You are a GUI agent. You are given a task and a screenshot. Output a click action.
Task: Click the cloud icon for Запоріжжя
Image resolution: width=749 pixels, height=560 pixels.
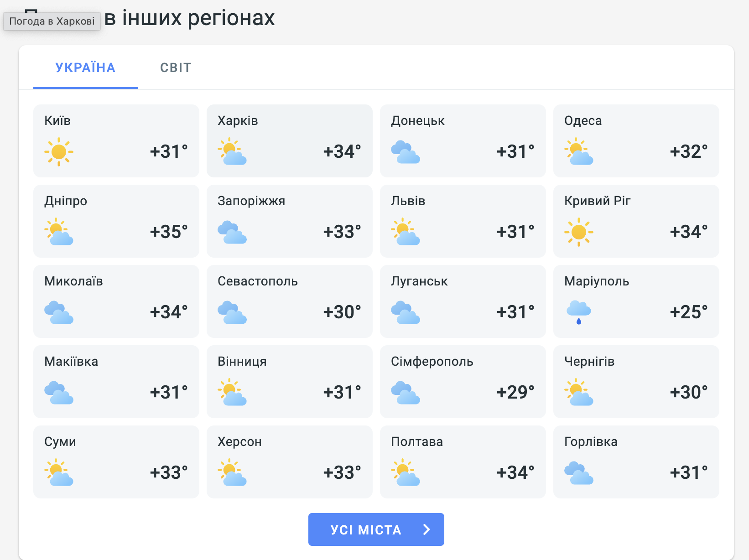[232, 232]
